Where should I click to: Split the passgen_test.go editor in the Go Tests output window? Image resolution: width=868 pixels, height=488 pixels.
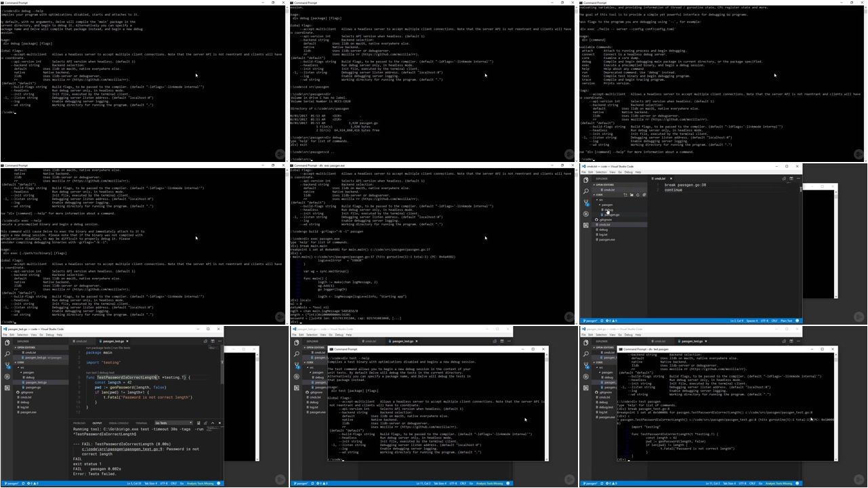(x=213, y=341)
